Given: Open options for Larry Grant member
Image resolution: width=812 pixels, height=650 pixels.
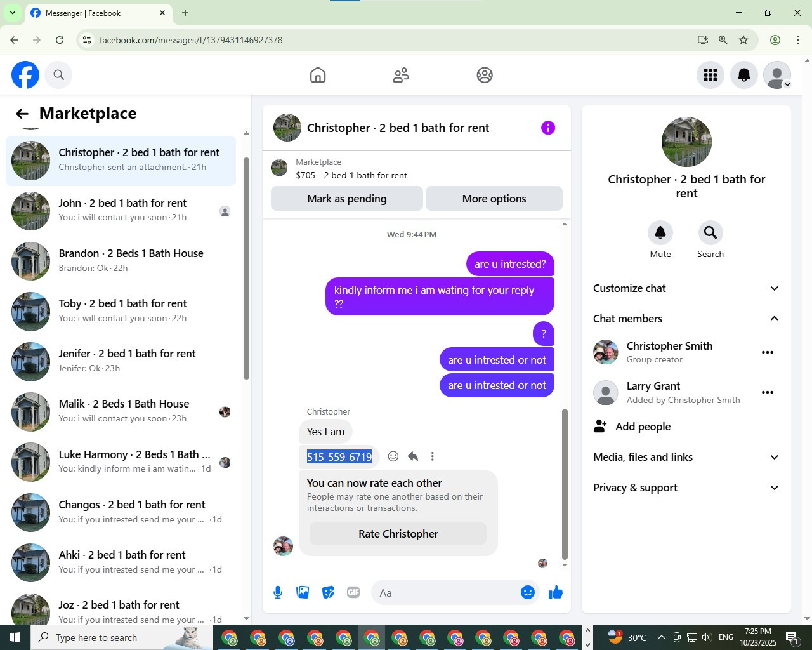Looking at the screenshot, I should coord(768,392).
